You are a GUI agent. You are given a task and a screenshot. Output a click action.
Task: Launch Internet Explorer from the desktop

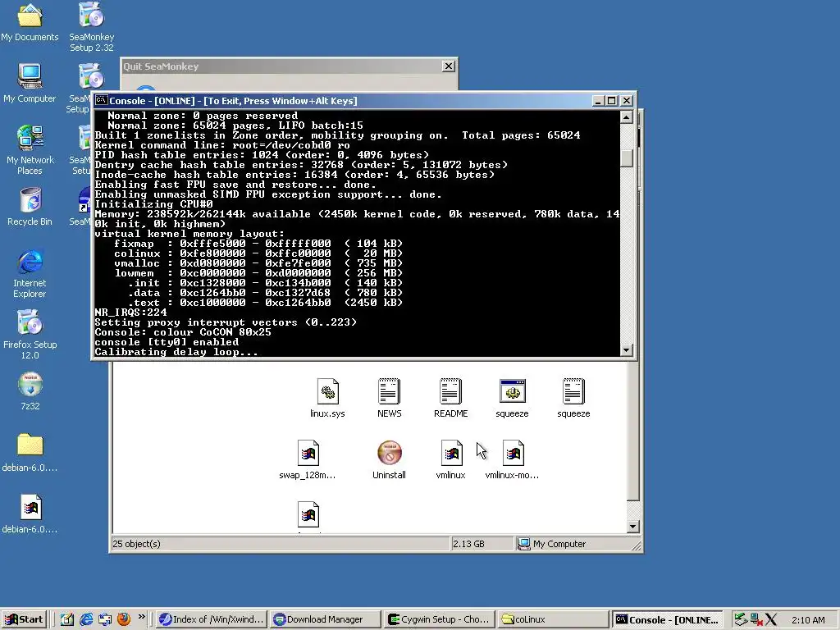[30, 273]
